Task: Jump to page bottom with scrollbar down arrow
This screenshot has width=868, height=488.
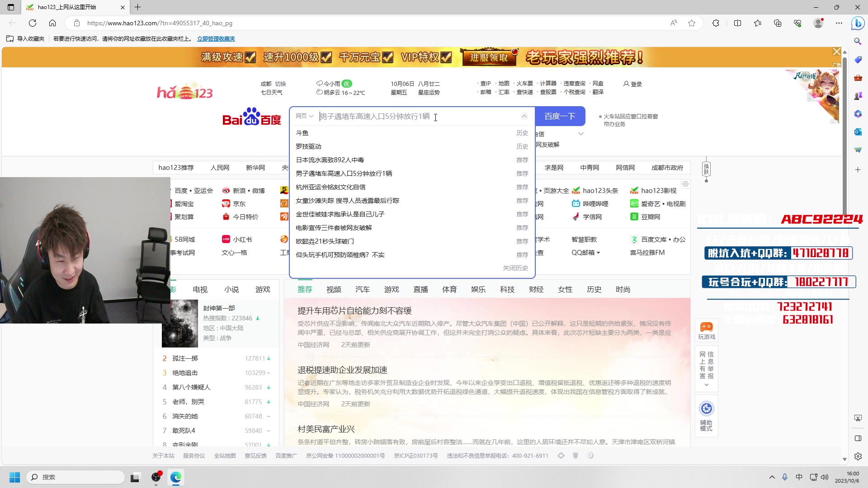Action: pos(844,460)
